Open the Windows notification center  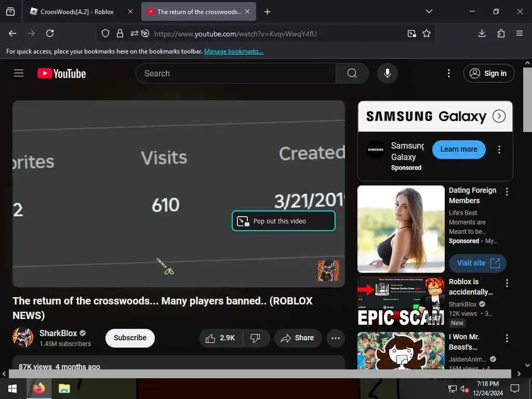click(x=515, y=389)
